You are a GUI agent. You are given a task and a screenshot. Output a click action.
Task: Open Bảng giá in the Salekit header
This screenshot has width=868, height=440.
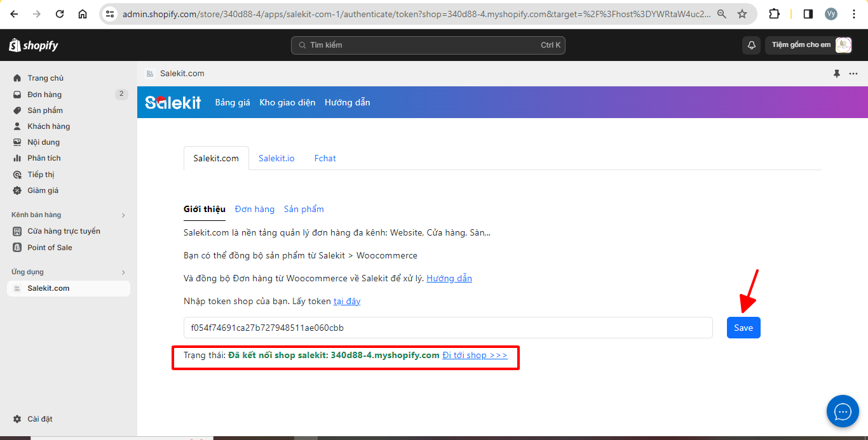click(x=233, y=102)
